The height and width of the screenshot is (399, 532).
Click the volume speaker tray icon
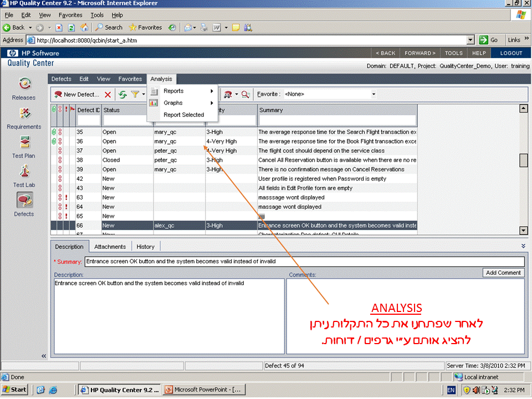click(x=476, y=390)
